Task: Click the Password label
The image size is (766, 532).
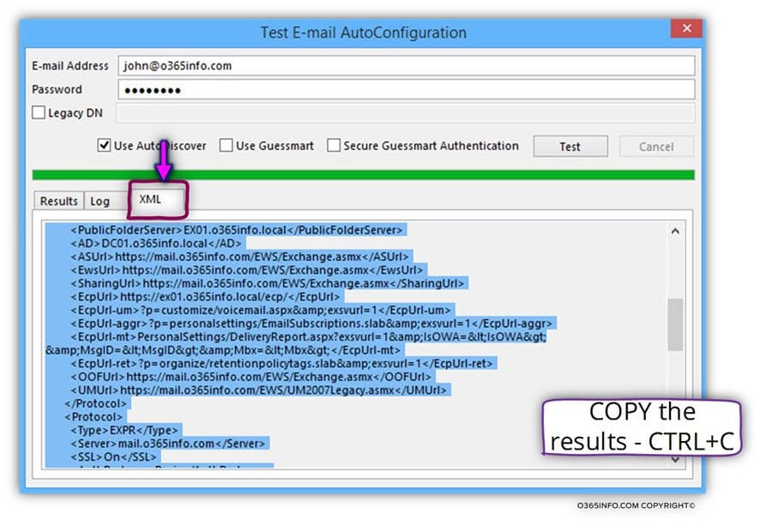Action: pyautogui.click(x=57, y=89)
